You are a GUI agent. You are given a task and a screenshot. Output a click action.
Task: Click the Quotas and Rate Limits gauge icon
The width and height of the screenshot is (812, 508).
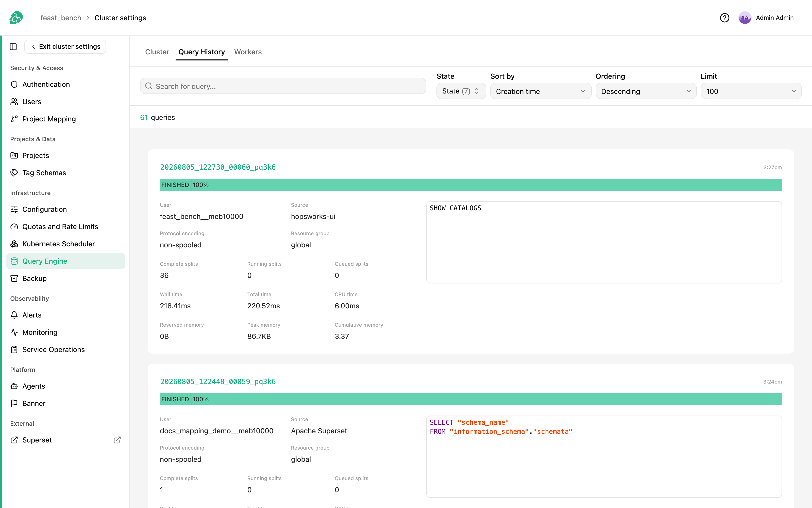[14, 227]
